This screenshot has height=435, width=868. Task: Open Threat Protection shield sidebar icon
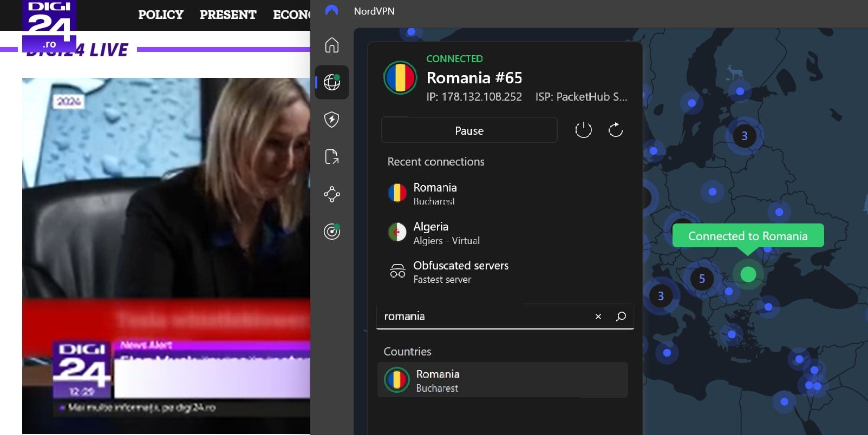point(332,120)
